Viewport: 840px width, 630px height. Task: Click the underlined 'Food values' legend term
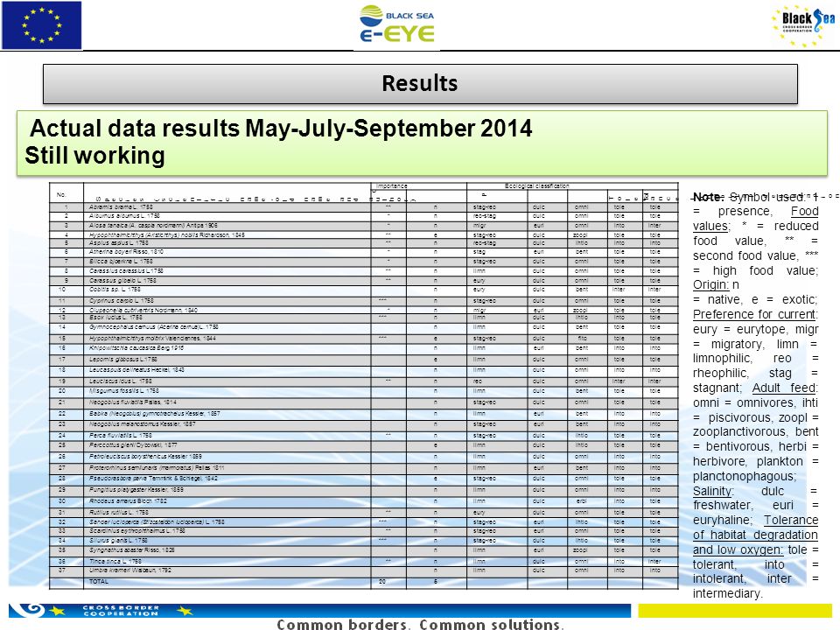[x=755, y=219]
